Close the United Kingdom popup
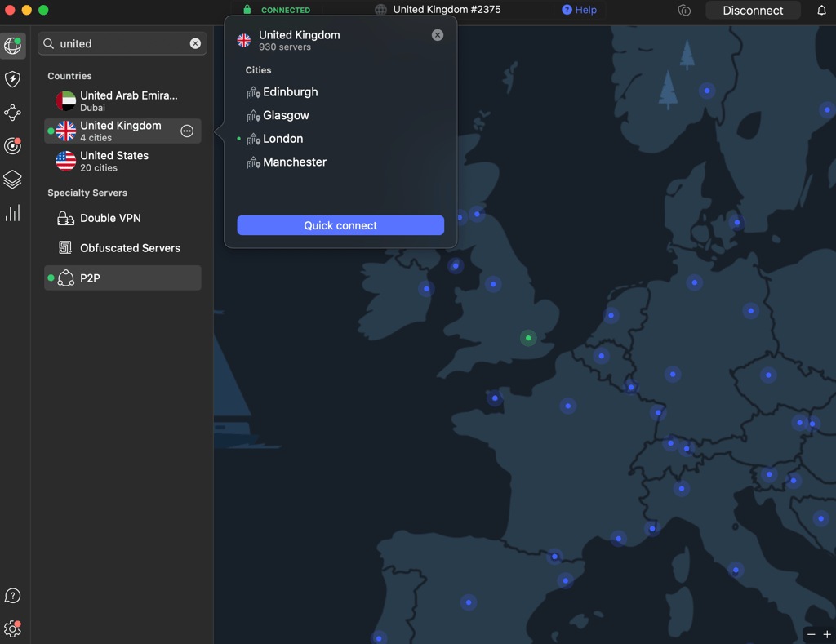 click(438, 35)
